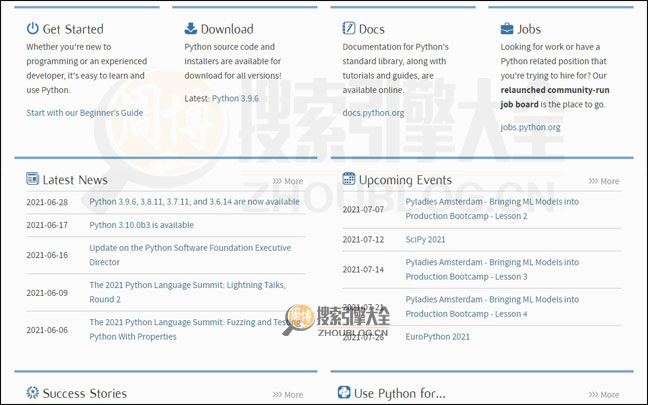
Task: Open Success Stories heading link
Action: coord(85,393)
